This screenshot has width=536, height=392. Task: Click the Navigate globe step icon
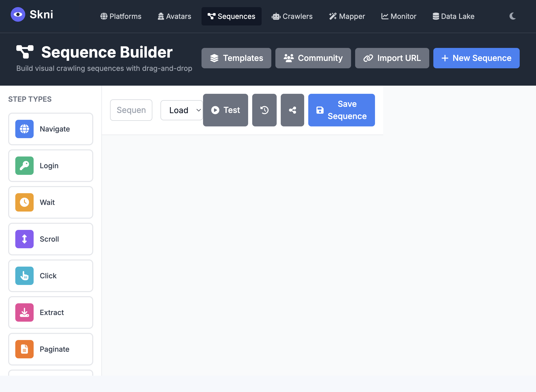24,129
